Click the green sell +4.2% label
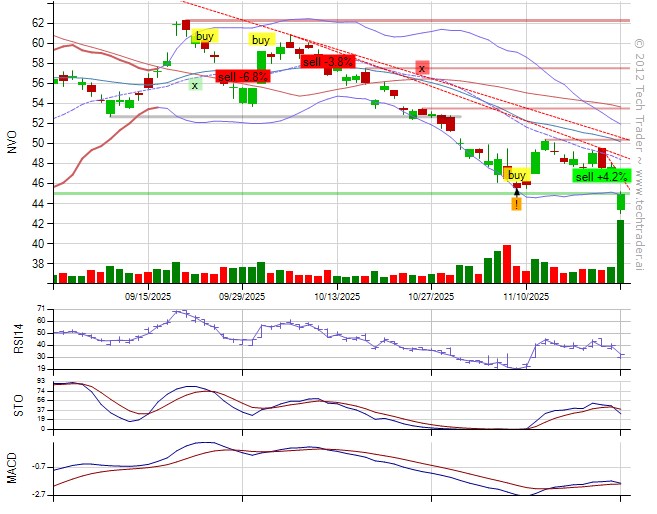The image size is (657, 514). (600, 176)
